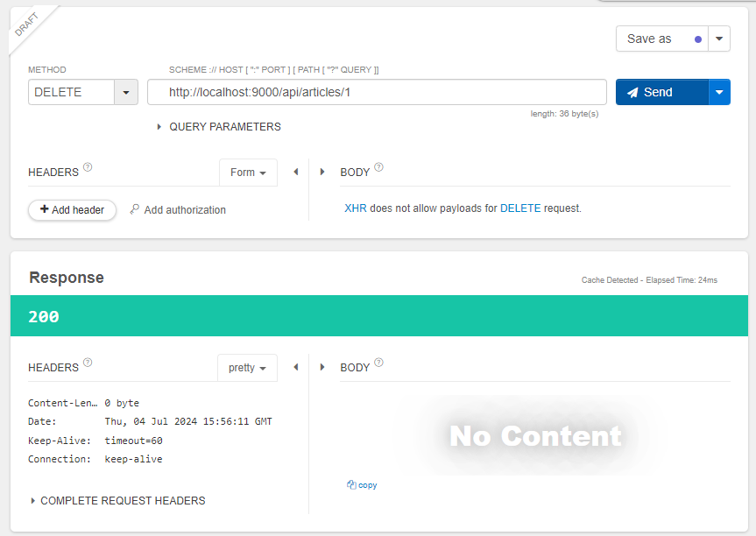Click the 0 byte value
The width and height of the screenshot is (756, 536).
[122, 403]
